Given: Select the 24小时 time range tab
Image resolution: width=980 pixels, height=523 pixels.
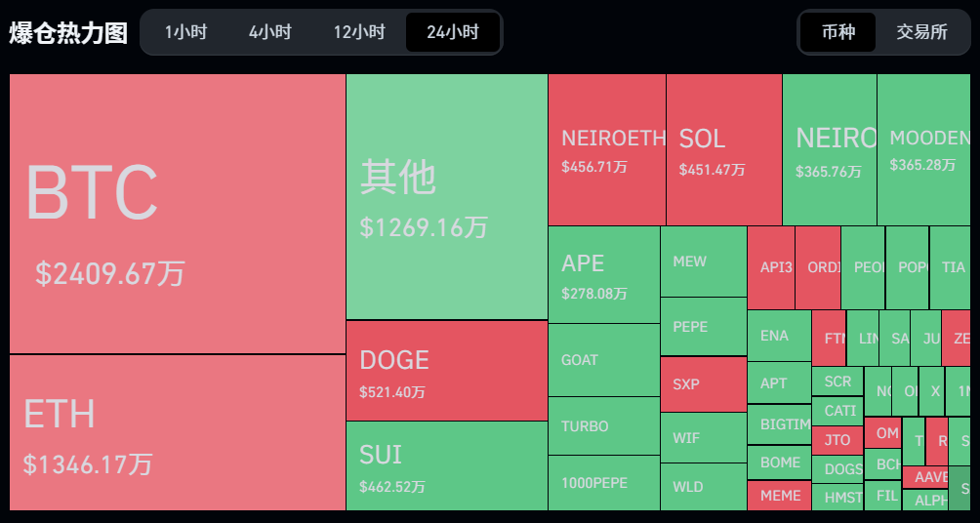Looking at the screenshot, I should coord(452,32).
